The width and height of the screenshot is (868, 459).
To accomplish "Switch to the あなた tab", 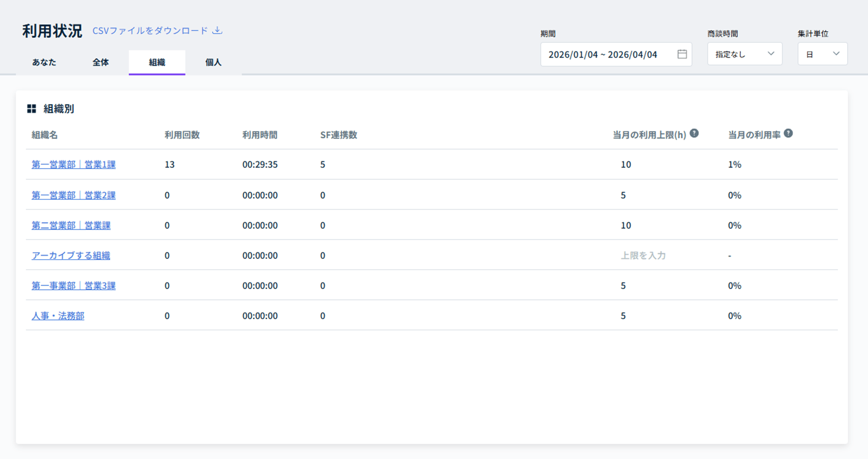I will click(44, 63).
